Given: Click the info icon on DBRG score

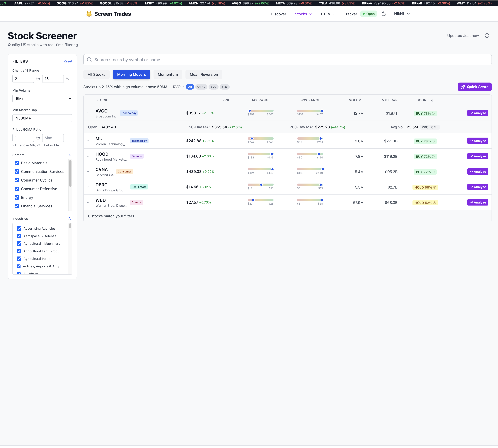Looking at the screenshot, I should click(x=434, y=187).
